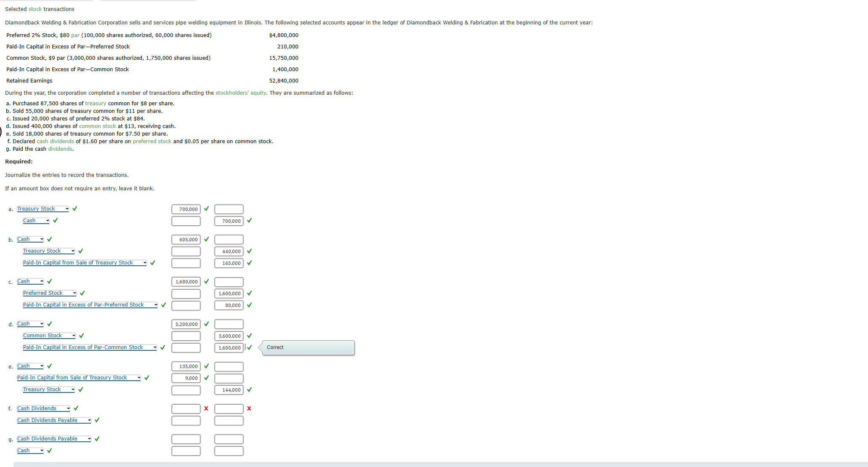868x467 pixels.
Task: Click the checkmark beside the 5,200,000 debit
Action: click(206, 324)
